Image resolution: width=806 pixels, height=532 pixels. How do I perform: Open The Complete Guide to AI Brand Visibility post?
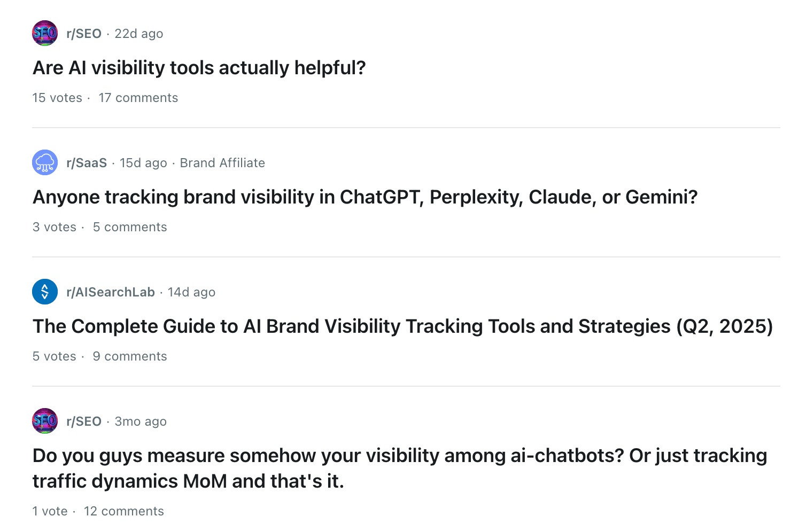402,326
